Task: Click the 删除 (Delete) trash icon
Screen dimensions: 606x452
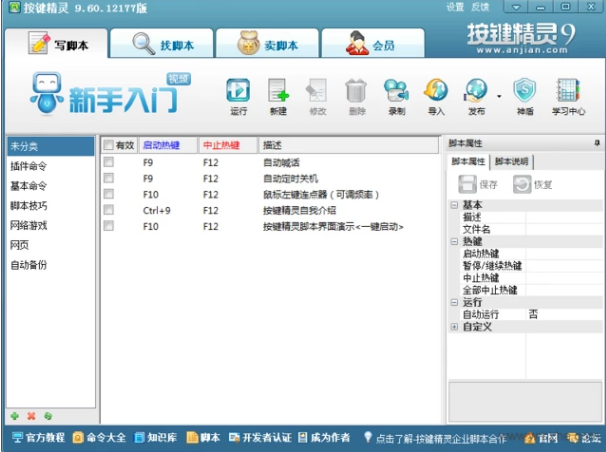Action: [357, 97]
